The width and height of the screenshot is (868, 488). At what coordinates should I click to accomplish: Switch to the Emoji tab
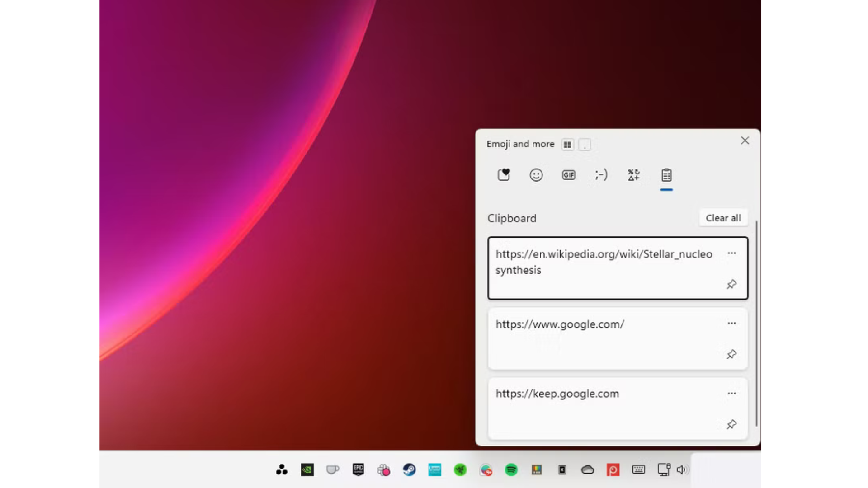[536, 175]
